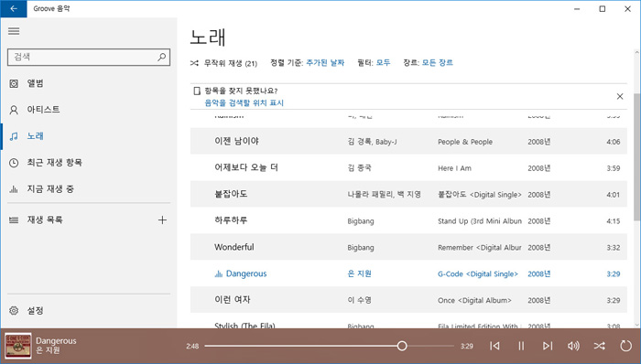Click the Remember <Digital Album cell
This screenshot has width=641, height=364.
tap(480, 248)
